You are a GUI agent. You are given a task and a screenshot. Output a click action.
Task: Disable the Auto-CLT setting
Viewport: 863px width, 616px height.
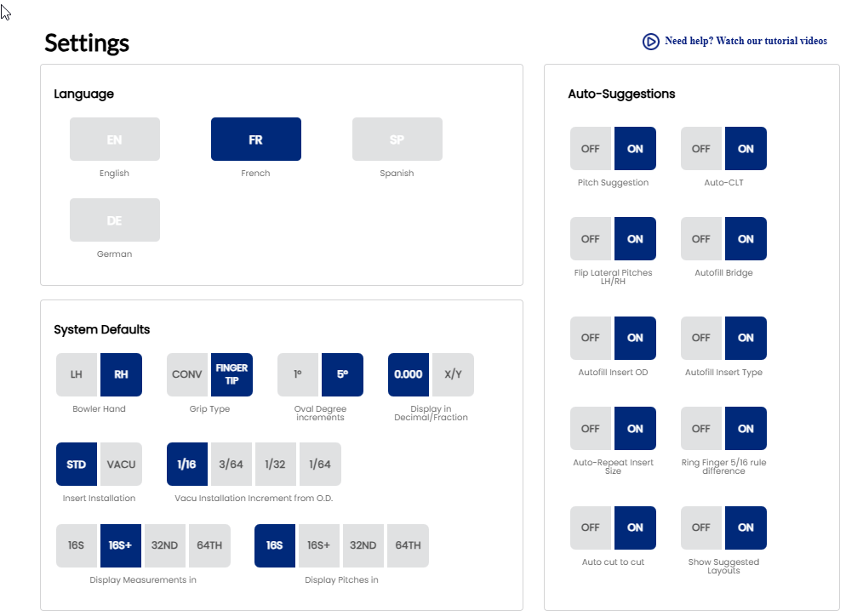click(x=701, y=149)
